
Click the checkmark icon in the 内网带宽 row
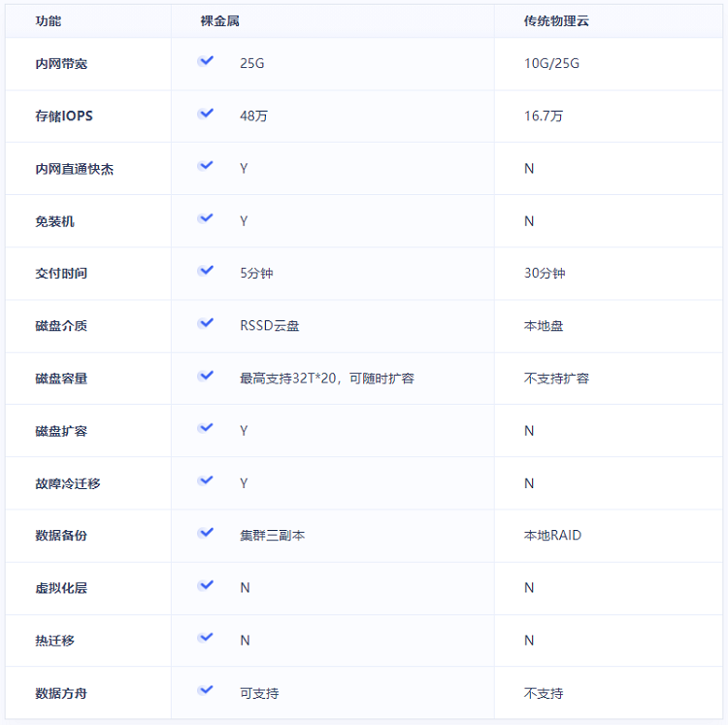click(x=205, y=61)
